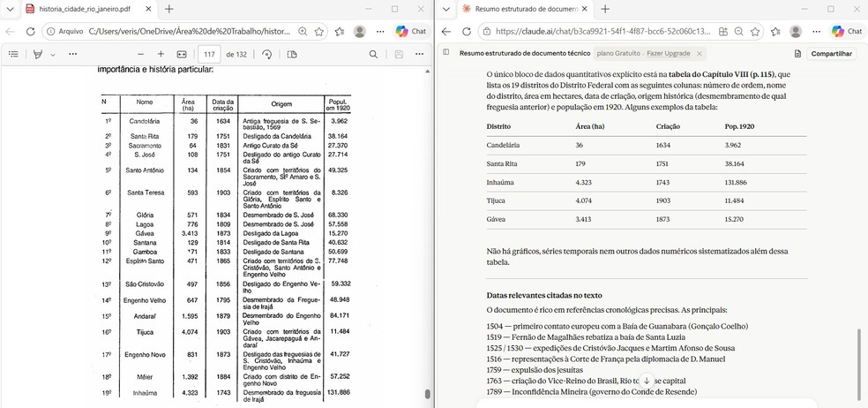868x408 pixels.
Task: Open browser settings menu in Claude window
Action: click(x=817, y=32)
